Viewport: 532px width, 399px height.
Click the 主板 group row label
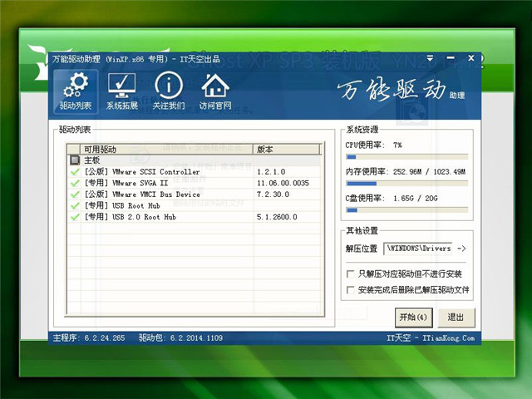(x=92, y=160)
